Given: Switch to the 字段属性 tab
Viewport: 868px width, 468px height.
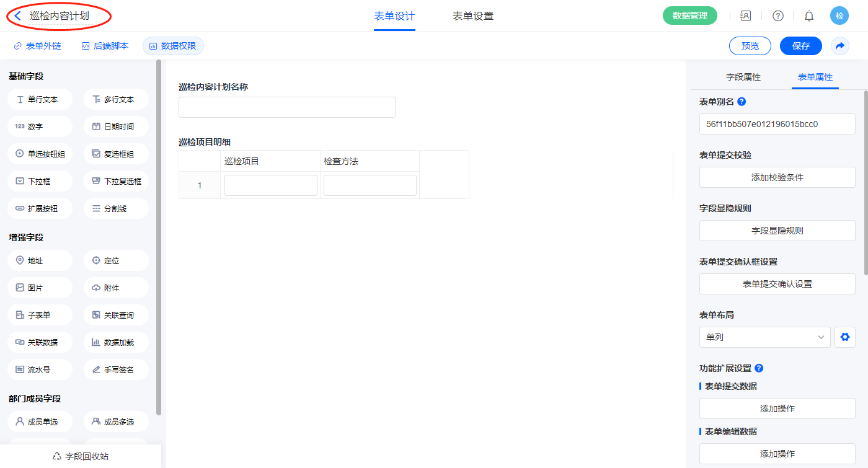Looking at the screenshot, I should point(743,77).
